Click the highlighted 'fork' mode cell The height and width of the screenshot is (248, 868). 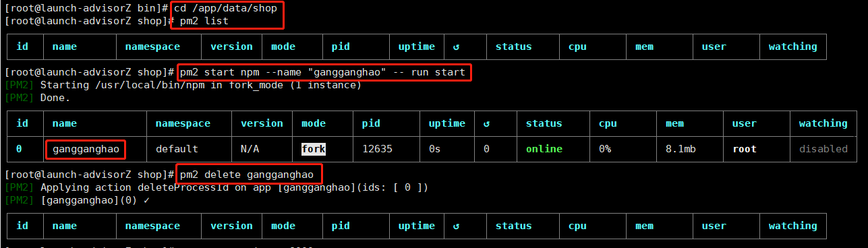pyautogui.click(x=314, y=149)
